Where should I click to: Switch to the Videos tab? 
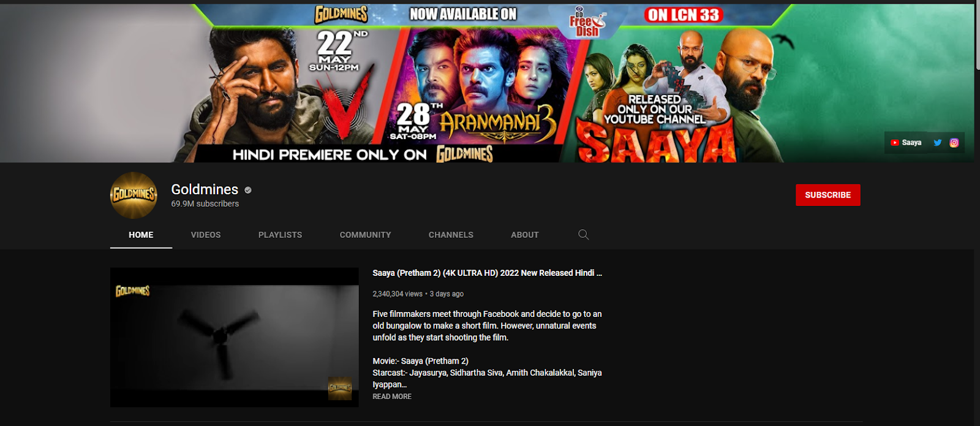[206, 235]
